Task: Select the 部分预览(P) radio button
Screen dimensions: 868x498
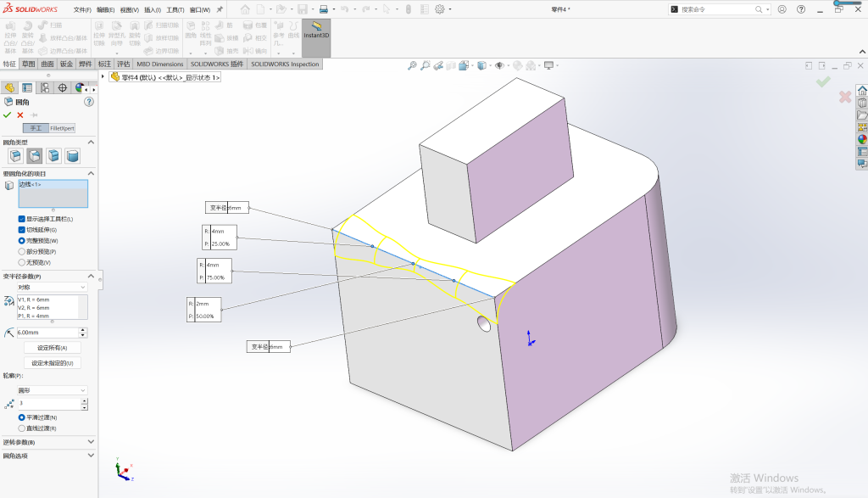Action: 21,251
